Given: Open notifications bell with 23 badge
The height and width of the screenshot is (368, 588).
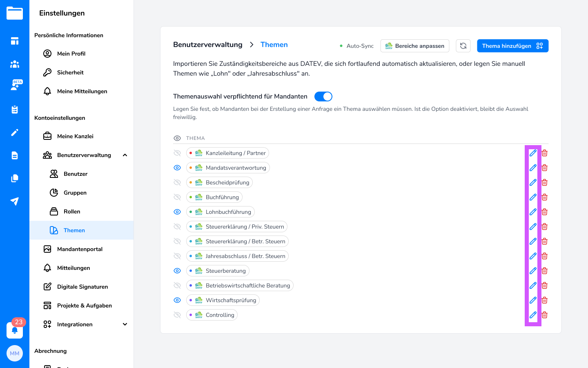Looking at the screenshot, I should [15, 330].
